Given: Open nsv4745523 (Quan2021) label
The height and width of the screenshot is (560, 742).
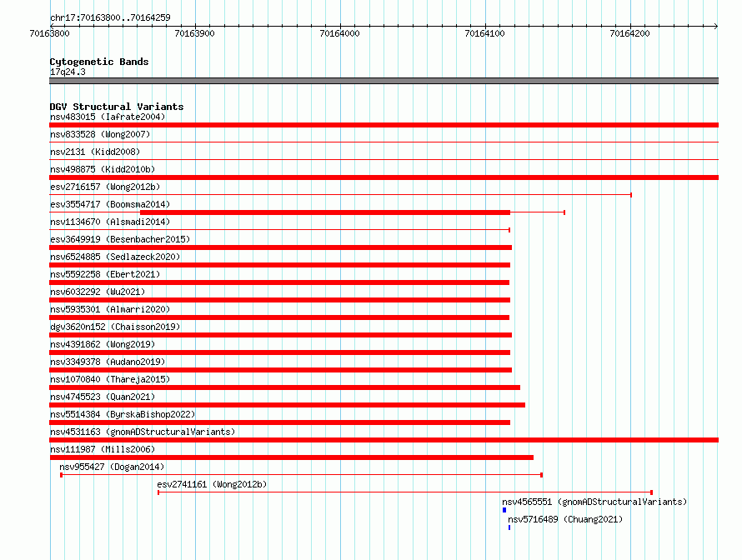Looking at the screenshot, I should coord(103,397).
